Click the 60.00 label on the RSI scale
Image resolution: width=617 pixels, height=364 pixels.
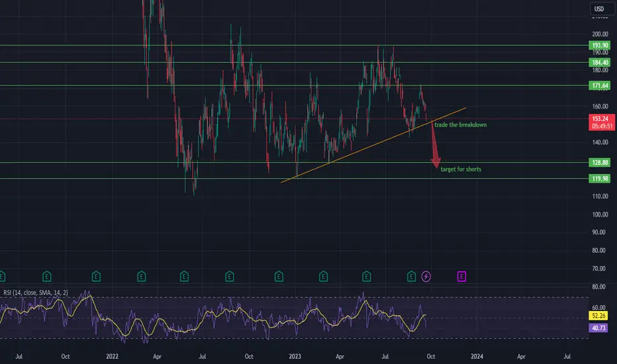tap(598, 307)
